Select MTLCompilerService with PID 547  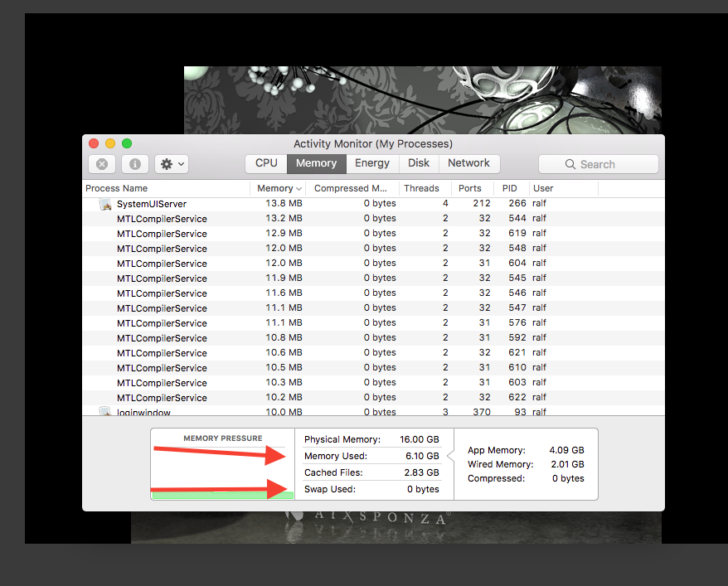[x=373, y=308]
